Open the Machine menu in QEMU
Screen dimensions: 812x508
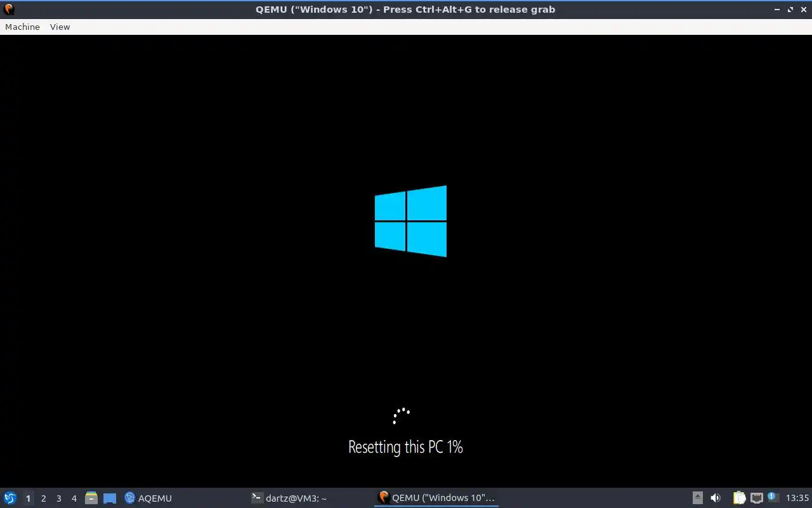coord(22,27)
